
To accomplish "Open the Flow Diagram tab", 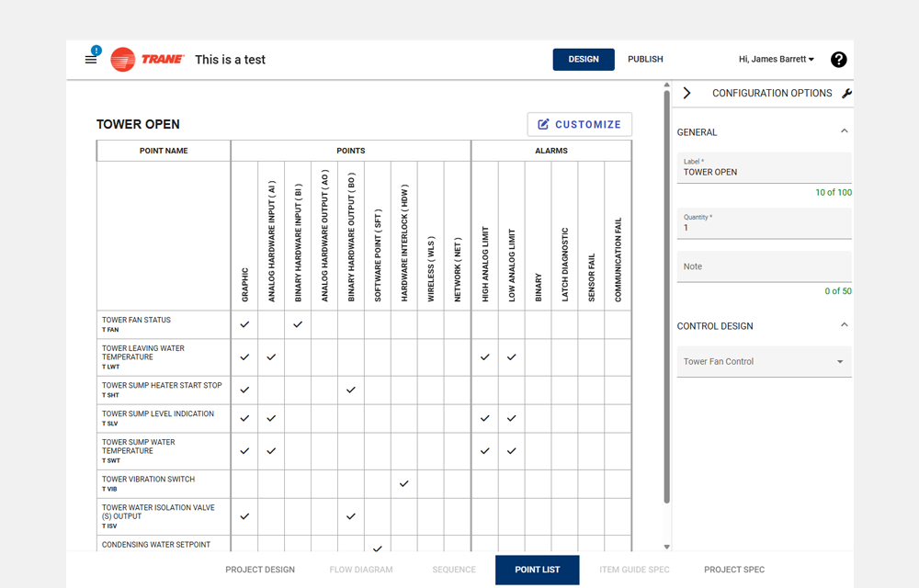I will (361, 570).
